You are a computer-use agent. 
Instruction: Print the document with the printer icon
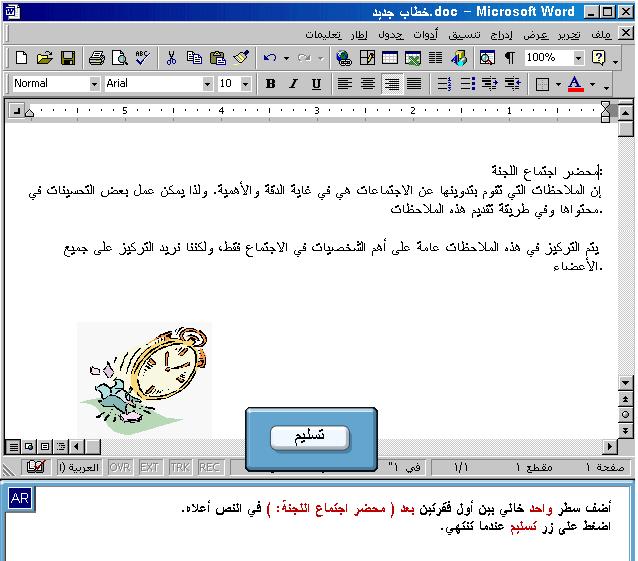[97, 58]
